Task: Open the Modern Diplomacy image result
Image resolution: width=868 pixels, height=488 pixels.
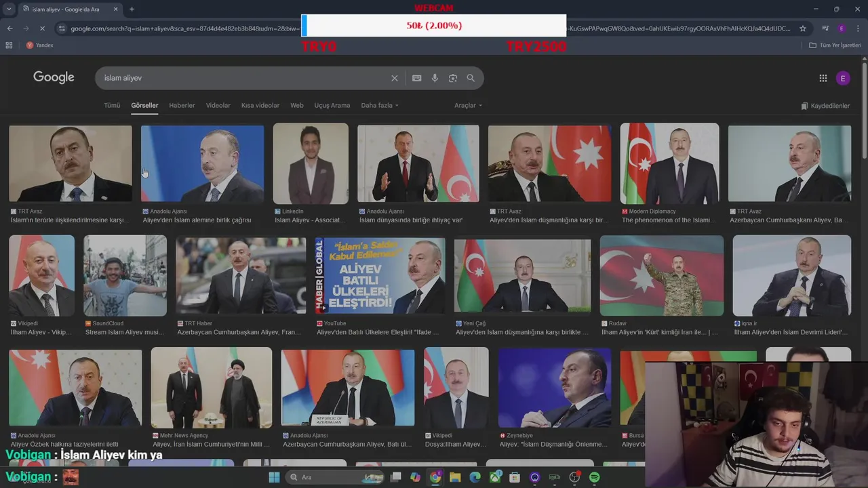Action: (669, 163)
